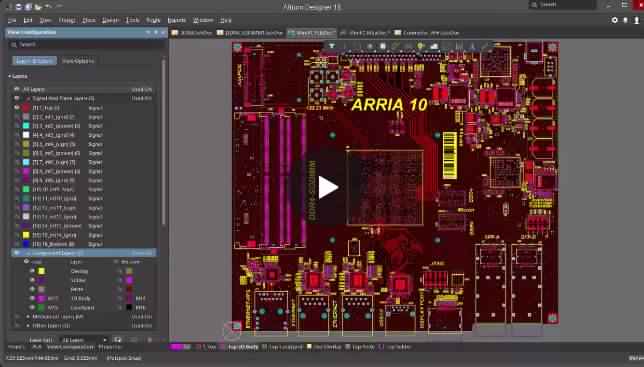The image size is (644, 367).
Task: Collapse the Layers section triangle
Action: [9, 76]
